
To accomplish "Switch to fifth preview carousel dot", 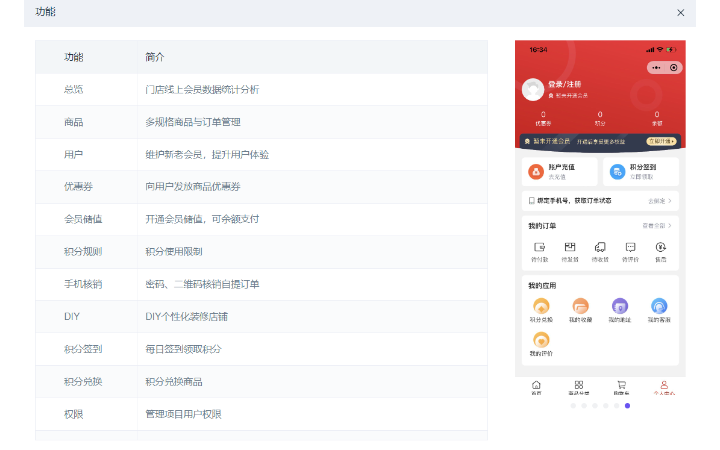I will coord(617,406).
